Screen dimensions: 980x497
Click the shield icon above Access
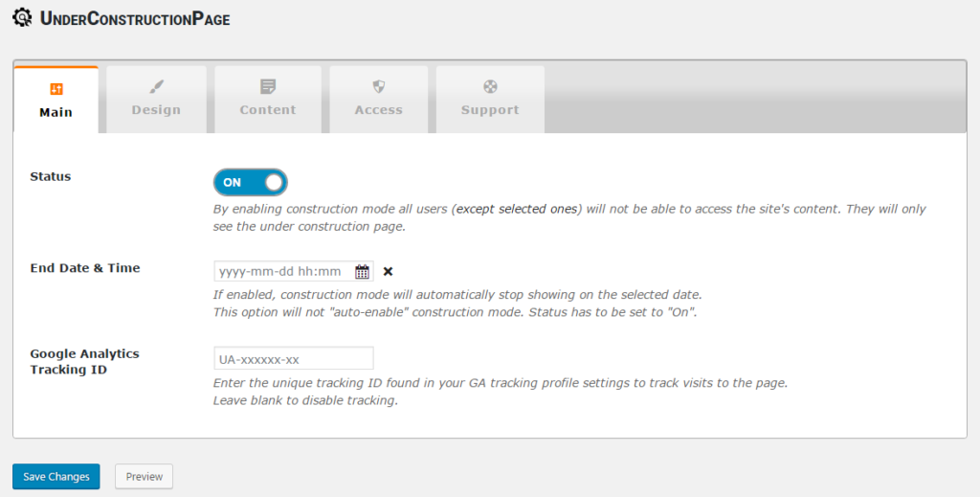point(379,86)
